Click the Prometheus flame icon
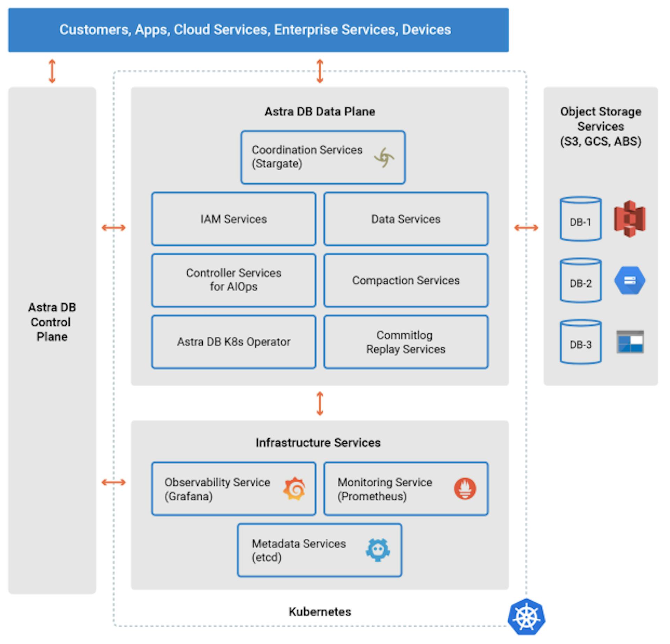The image size is (670, 644). click(x=465, y=488)
